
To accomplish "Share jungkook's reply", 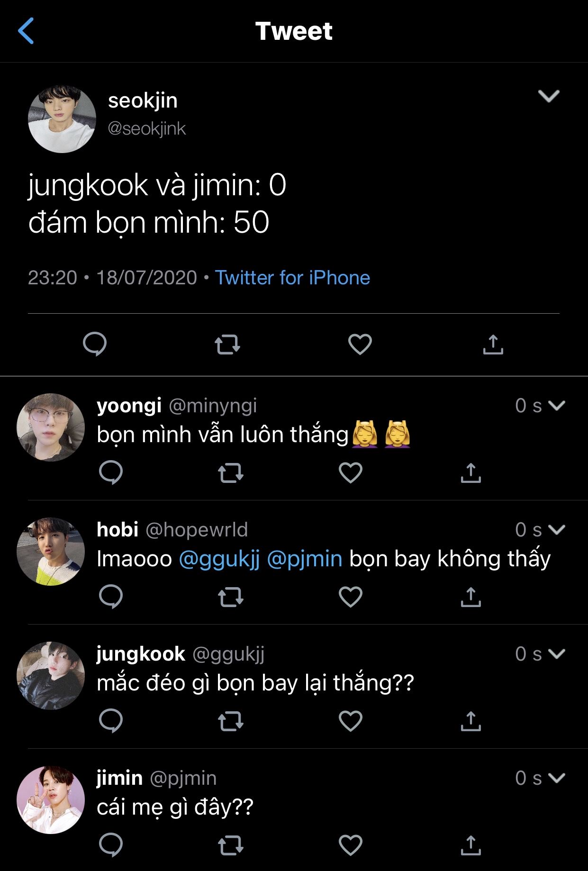I will [x=470, y=721].
